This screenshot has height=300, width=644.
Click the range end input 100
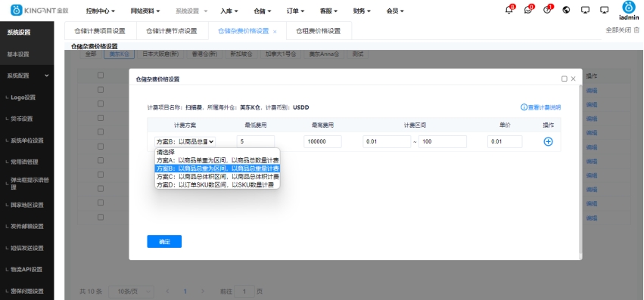[443, 141]
